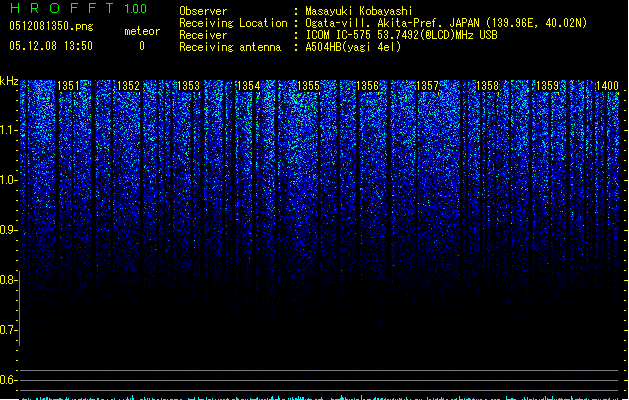Image resolution: width=629 pixels, height=400 pixels.
Task: Click the 1358 time marker
Action: (487, 85)
